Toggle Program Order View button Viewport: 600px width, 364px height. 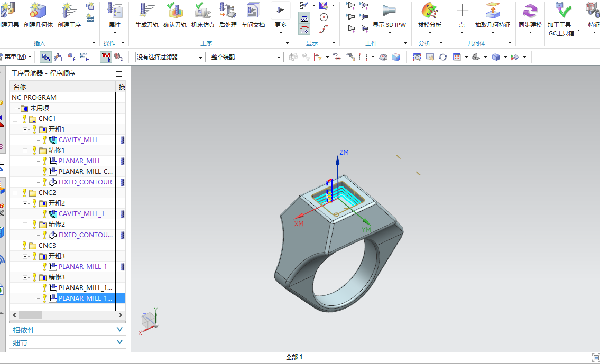tap(46, 58)
